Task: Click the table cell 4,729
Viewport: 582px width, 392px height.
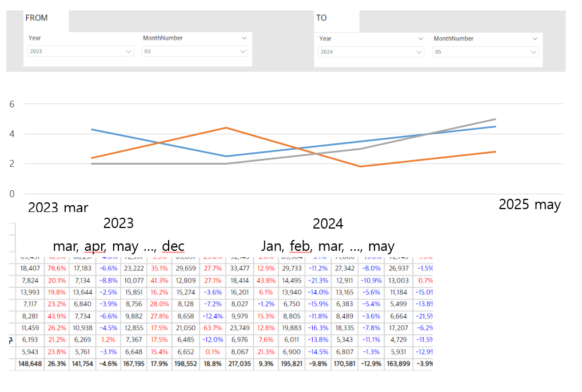Action: [398, 339]
